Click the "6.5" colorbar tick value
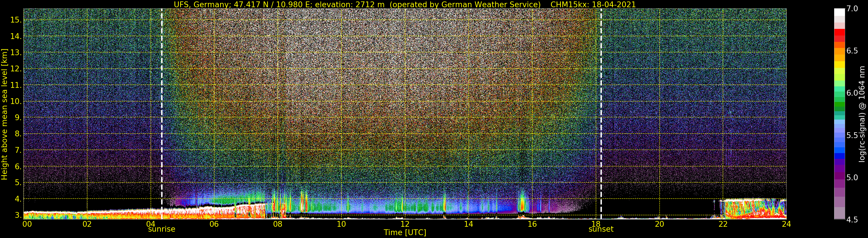The height and width of the screenshot is (238, 868). click(852, 51)
